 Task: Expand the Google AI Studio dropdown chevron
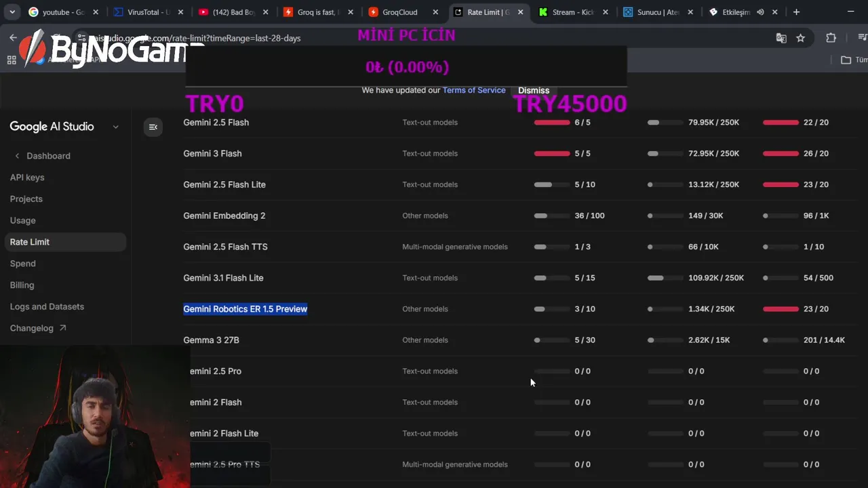pyautogui.click(x=115, y=127)
